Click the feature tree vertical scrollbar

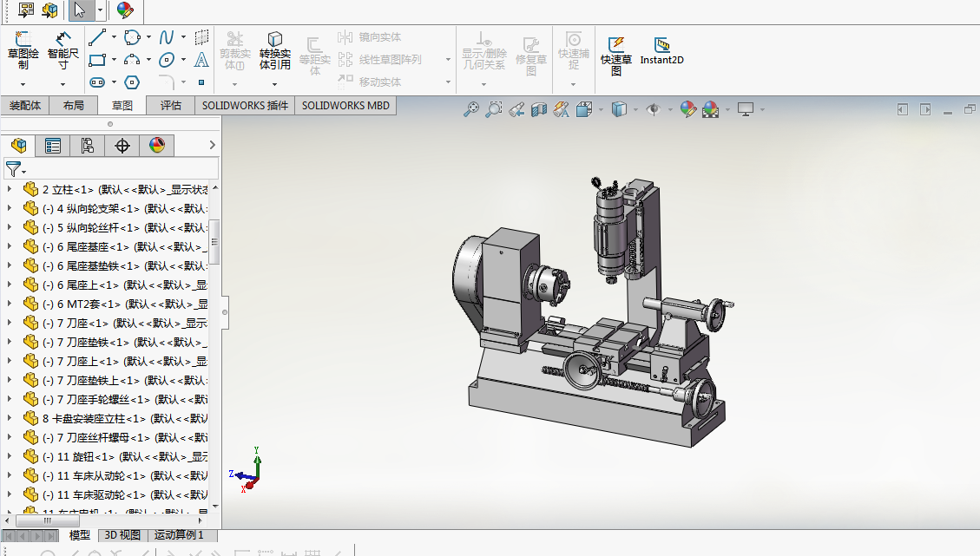coord(214,243)
